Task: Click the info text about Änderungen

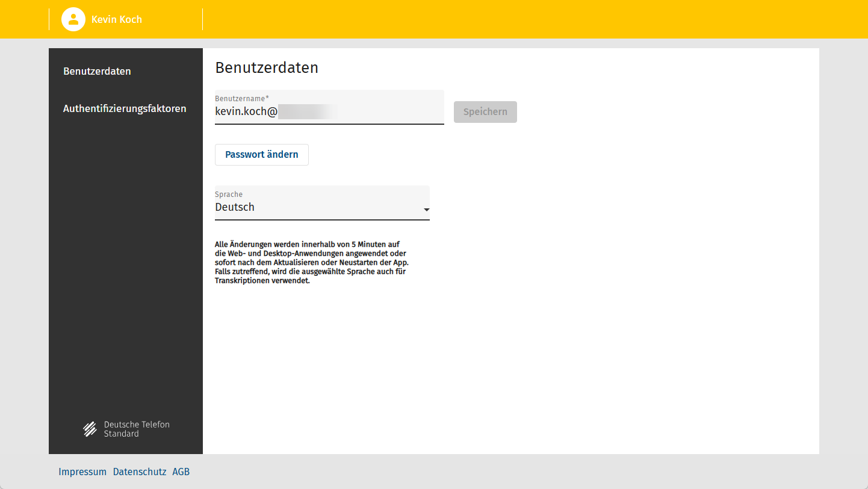Action: click(311, 263)
